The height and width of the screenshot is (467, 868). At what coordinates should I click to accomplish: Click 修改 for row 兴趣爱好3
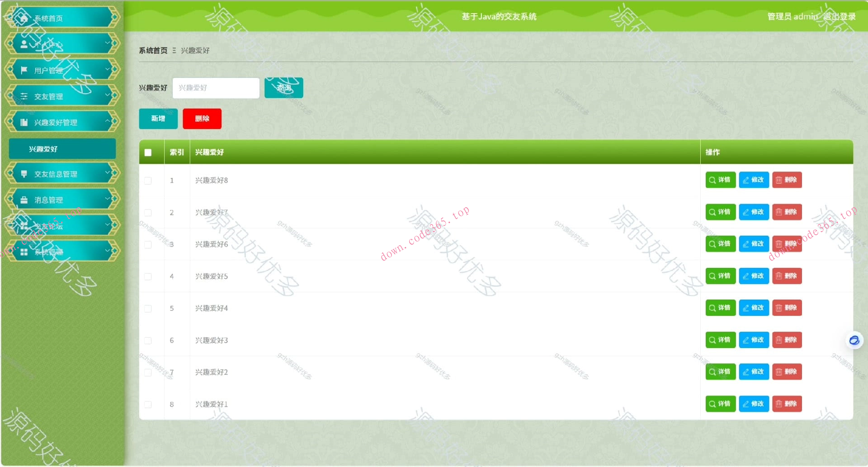click(x=754, y=340)
